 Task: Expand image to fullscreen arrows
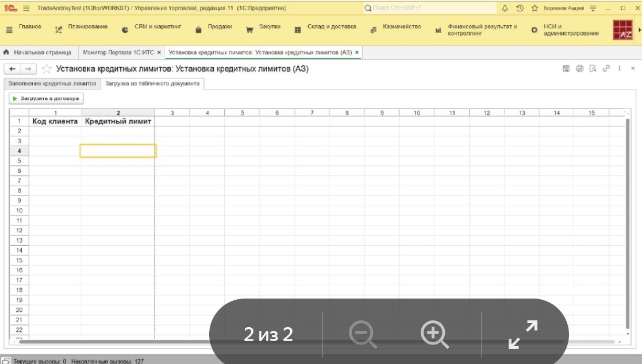click(523, 334)
